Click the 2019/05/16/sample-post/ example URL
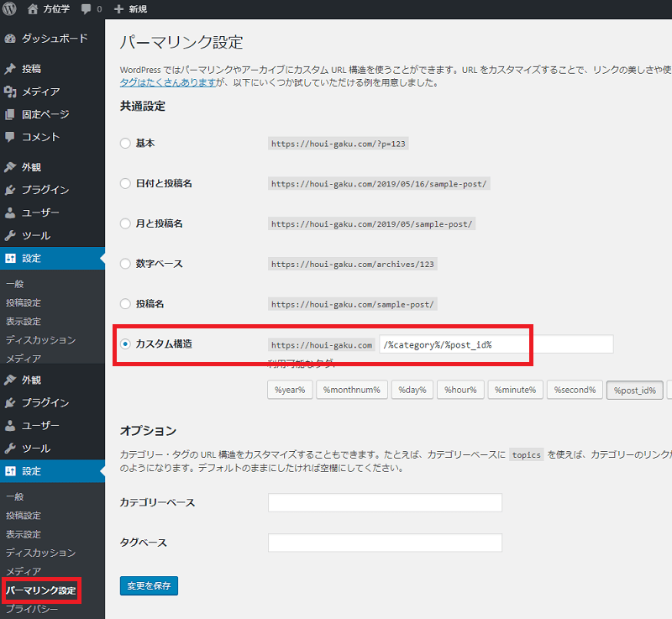This screenshot has height=619, width=672. pos(379,184)
